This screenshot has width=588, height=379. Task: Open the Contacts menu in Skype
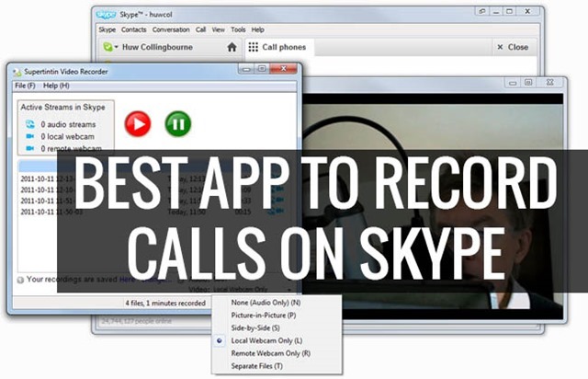134,29
